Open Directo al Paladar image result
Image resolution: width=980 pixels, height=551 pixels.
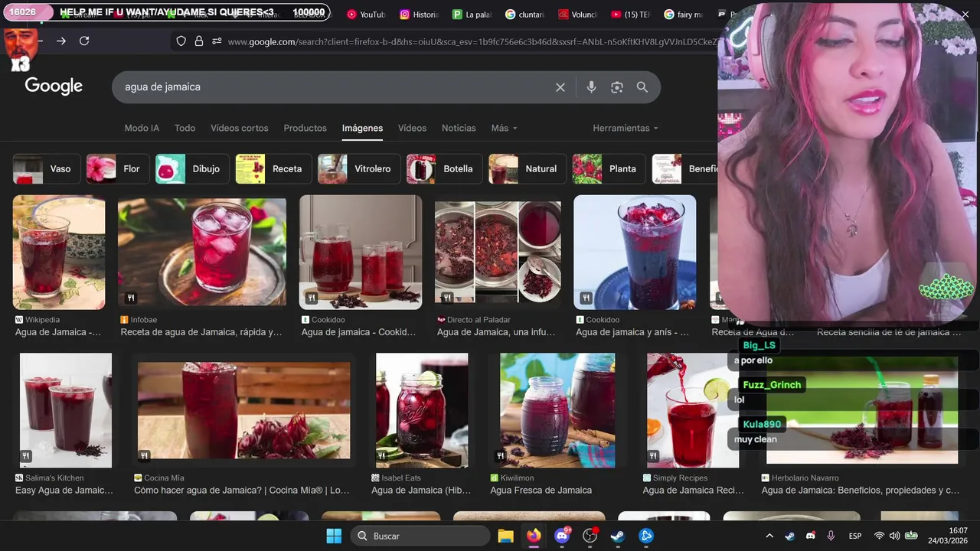coord(498,253)
